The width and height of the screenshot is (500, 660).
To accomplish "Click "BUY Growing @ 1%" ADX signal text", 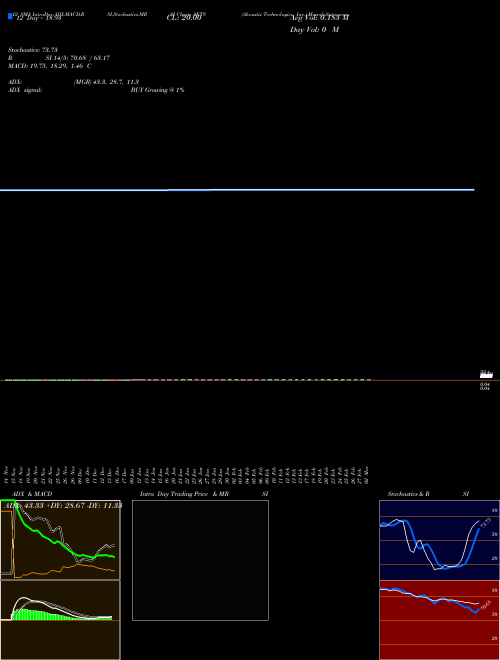I will [157, 90].
